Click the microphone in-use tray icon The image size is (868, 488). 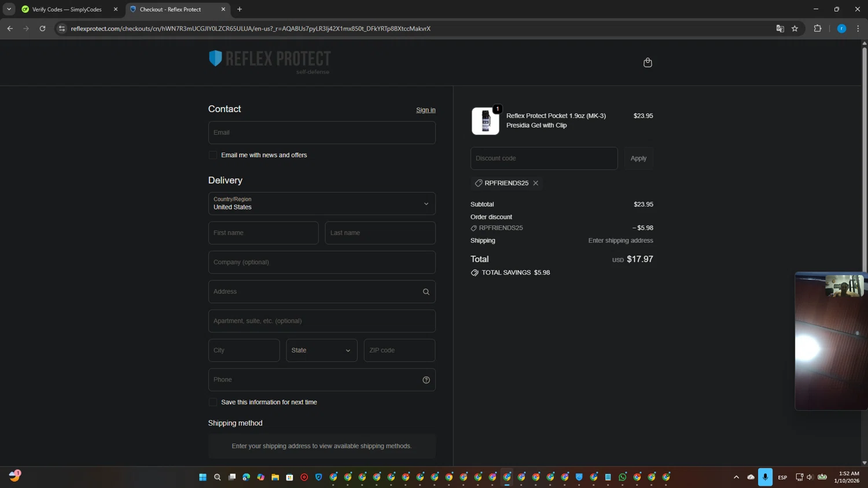click(765, 477)
